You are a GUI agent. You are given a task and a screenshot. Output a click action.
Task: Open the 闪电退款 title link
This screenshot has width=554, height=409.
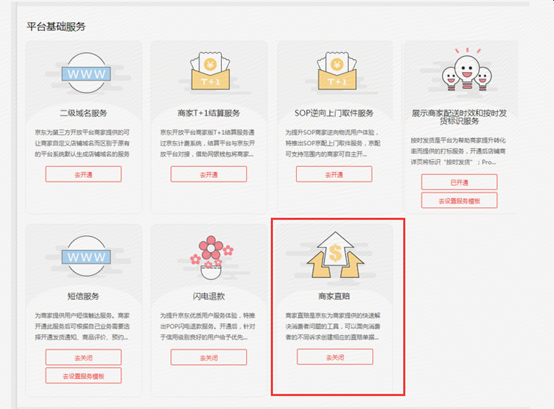tap(209, 296)
